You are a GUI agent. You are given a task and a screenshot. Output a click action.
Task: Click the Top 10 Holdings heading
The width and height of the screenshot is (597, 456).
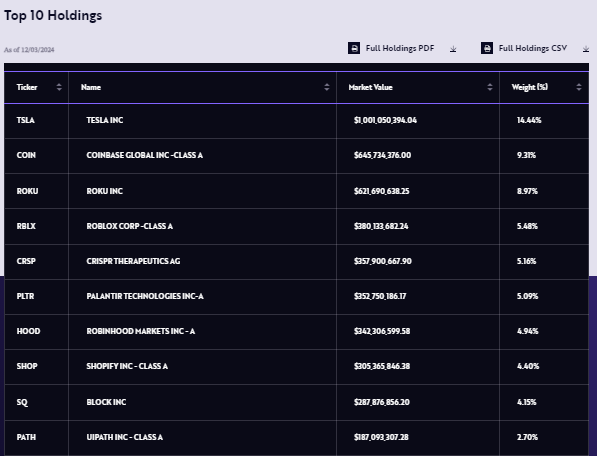53,16
